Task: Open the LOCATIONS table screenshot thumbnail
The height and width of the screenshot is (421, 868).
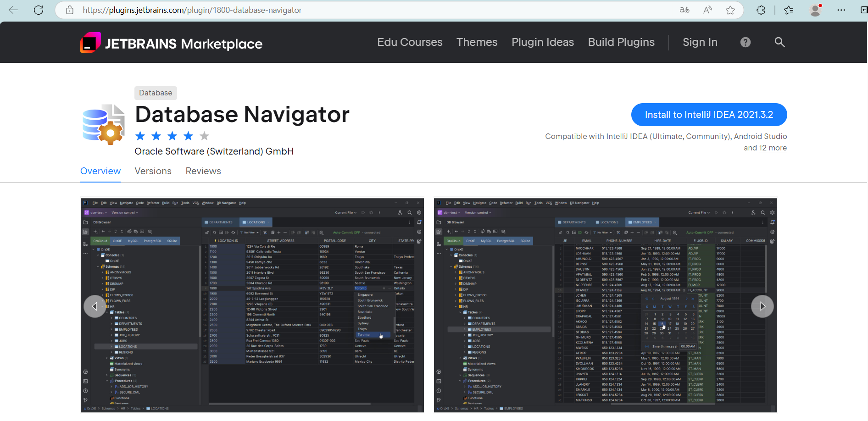Action: (x=252, y=305)
